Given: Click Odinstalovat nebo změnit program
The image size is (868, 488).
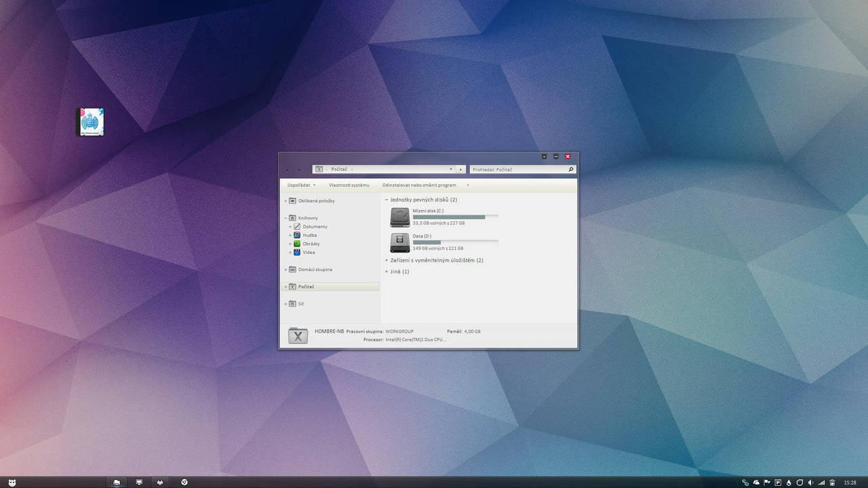Looking at the screenshot, I should 419,185.
